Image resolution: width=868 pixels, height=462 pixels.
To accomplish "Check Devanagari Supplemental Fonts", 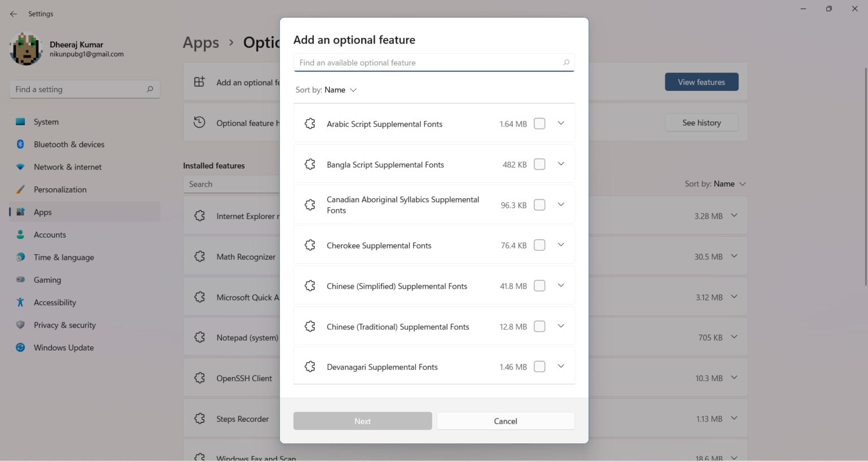I will 539,366.
